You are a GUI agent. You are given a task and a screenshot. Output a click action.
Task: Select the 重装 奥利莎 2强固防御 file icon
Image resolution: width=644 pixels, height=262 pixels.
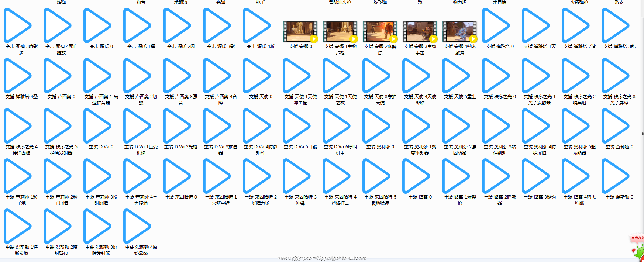click(456, 126)
